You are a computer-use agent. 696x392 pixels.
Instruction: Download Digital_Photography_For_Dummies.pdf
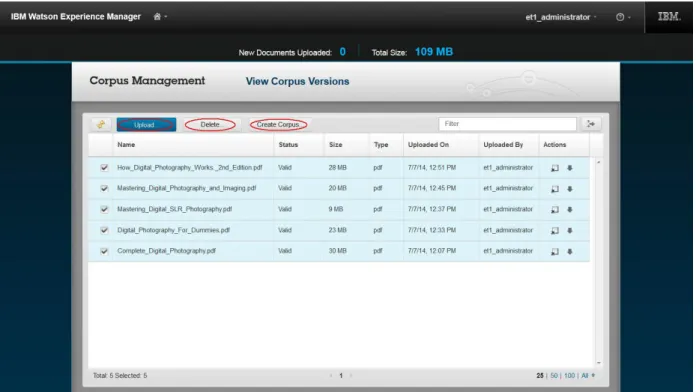tap(569, 230)
